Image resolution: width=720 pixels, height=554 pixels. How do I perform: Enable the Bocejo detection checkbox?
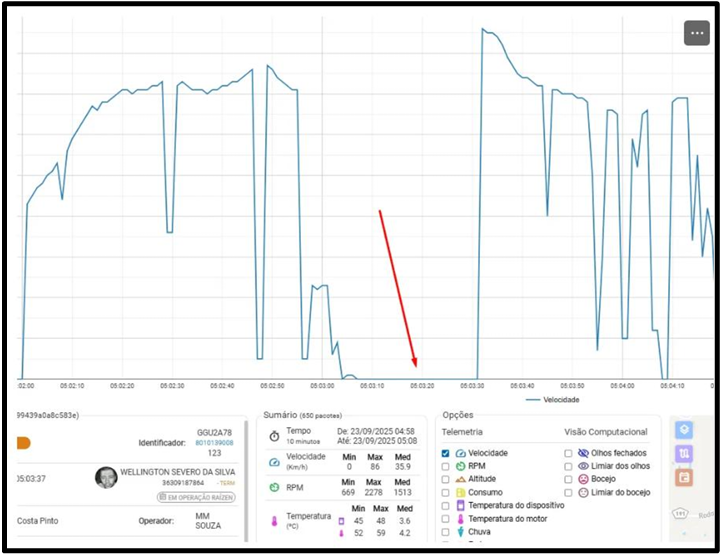tap(568, 479)
